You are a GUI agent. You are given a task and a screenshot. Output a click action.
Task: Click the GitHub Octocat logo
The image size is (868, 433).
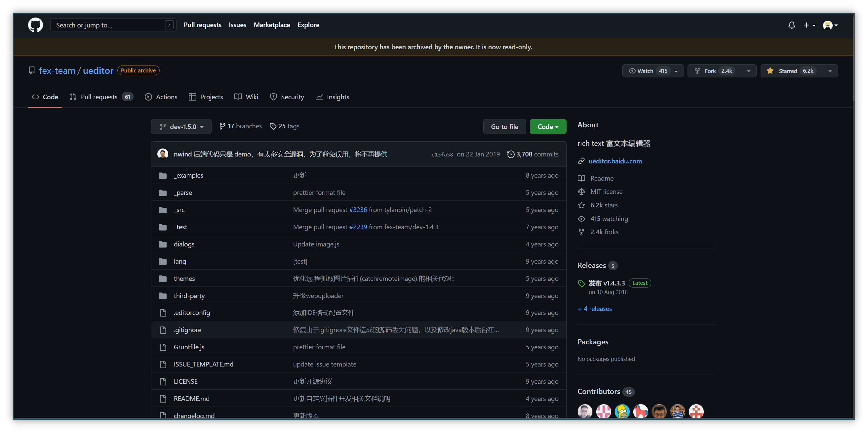pos(35,25)
